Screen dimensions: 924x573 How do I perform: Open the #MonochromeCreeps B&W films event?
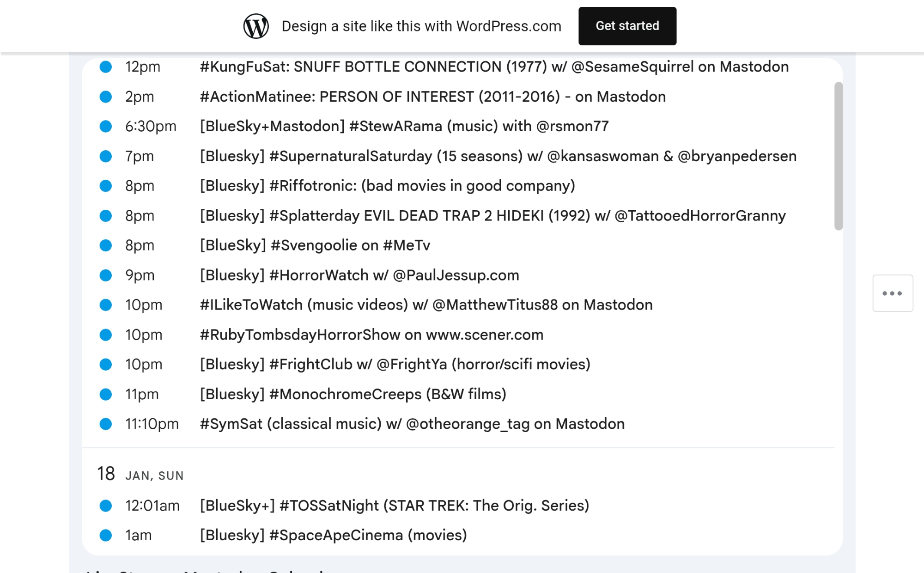[353, 394]
